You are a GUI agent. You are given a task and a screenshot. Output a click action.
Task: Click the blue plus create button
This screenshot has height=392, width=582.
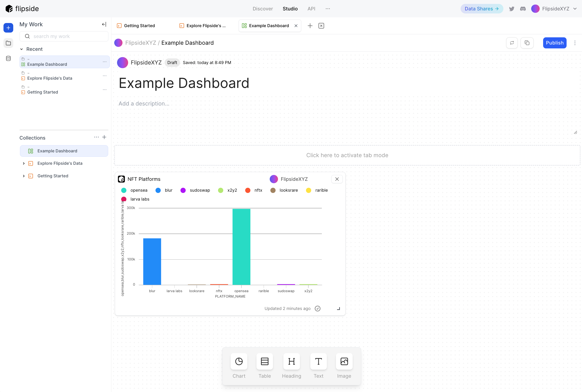8,28
